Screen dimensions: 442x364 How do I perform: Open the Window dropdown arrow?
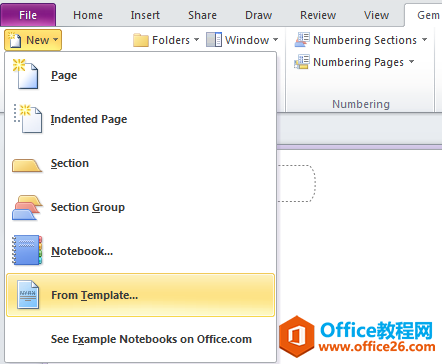(275, 40)
